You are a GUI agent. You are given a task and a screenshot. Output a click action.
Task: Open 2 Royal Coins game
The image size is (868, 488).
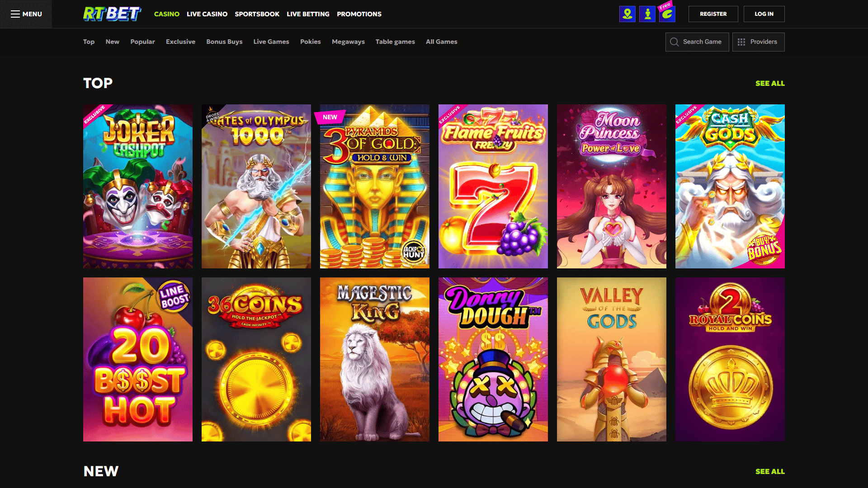(x=730, y=359)
